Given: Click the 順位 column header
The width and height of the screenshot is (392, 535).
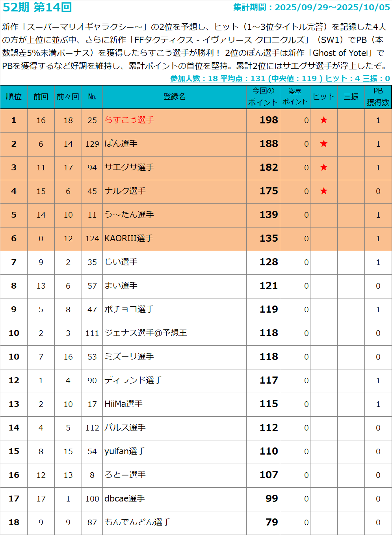Looking at the screenshot, I should [x=14, y=97].
